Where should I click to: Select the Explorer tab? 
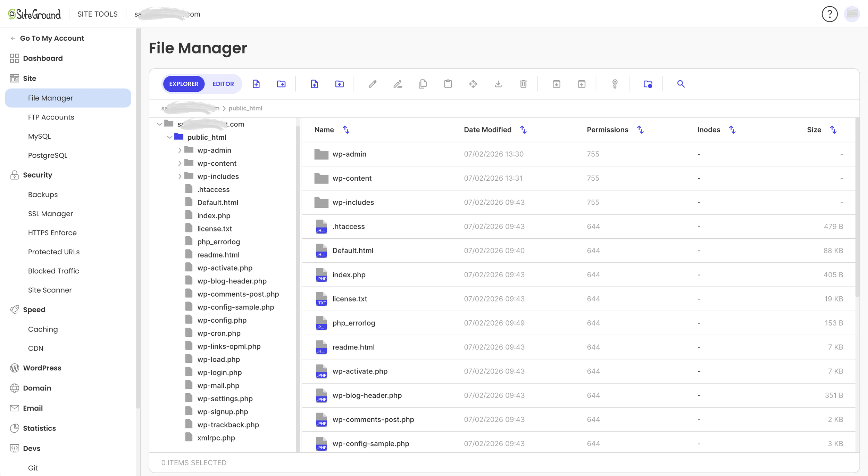pos(184,84)
